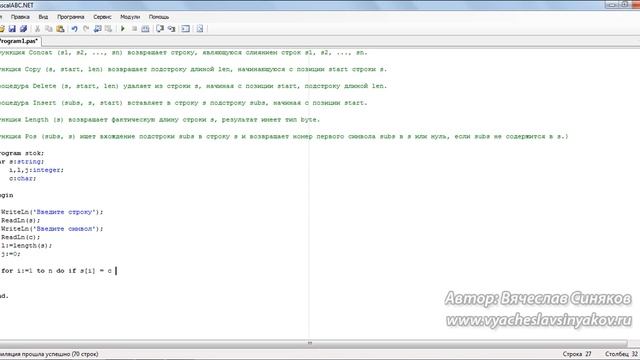Click the 'i,l,j:integer;' declaration line
This screenshot has width=640, height=360.
36,170
